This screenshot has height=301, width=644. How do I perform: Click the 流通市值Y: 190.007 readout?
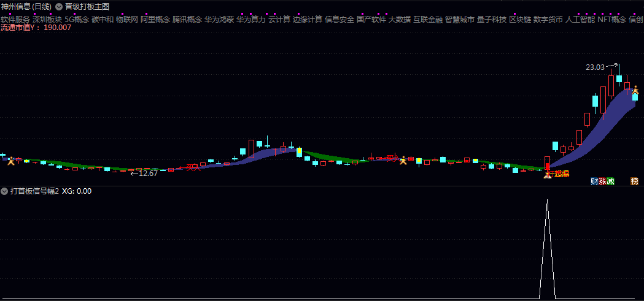[x=36, y=28]
